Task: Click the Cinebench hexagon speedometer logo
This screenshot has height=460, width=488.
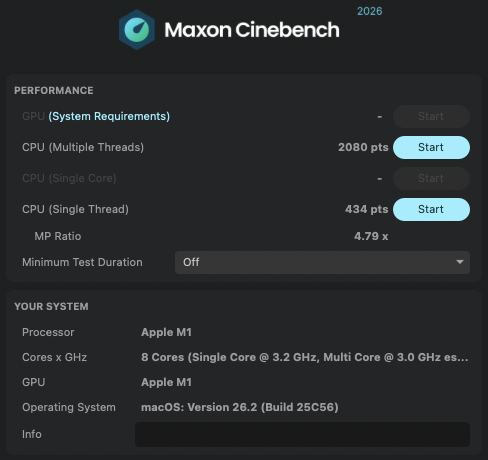Action: (x=137, y=30)
